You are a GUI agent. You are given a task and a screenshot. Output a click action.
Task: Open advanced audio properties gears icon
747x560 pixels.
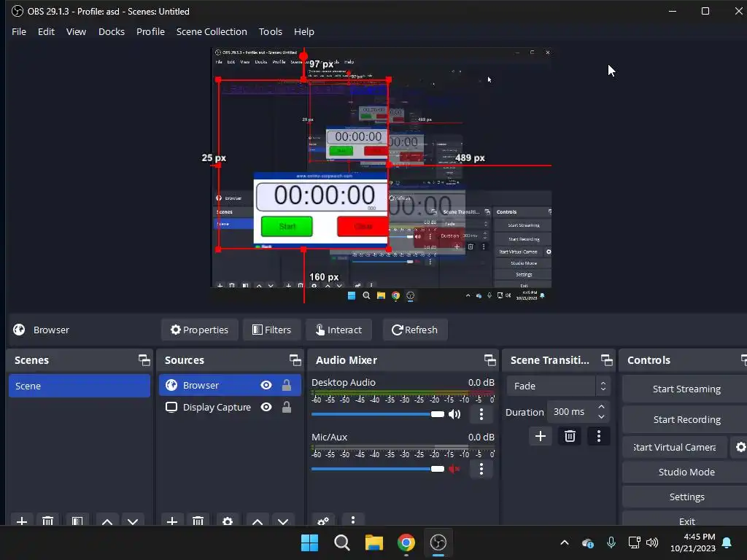click(x=323, y=521)
